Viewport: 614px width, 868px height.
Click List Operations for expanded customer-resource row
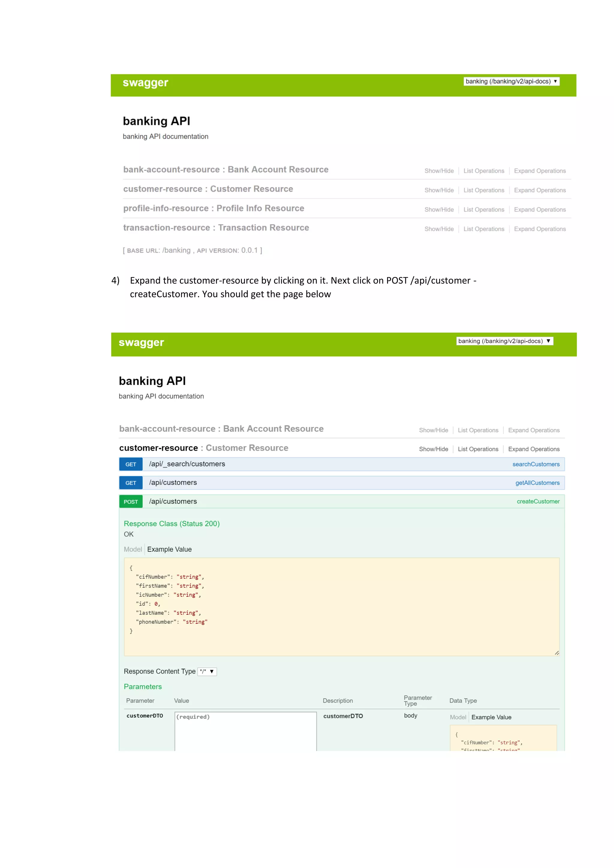coord(478,449)
